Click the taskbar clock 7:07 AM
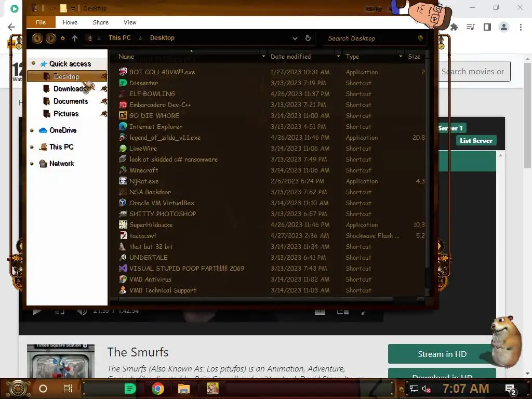The image size is (532, 399). (466, 389)
